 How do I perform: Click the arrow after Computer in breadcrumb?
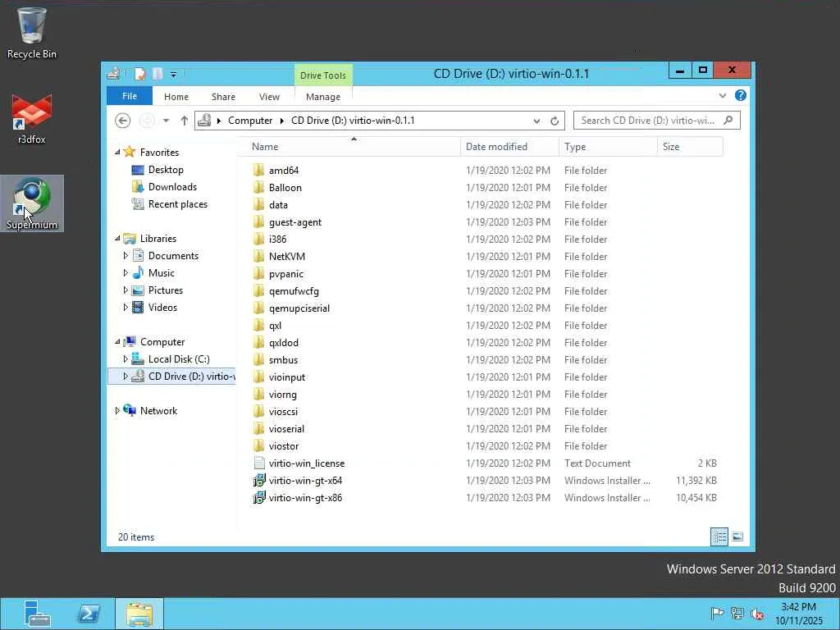point(282,121)
